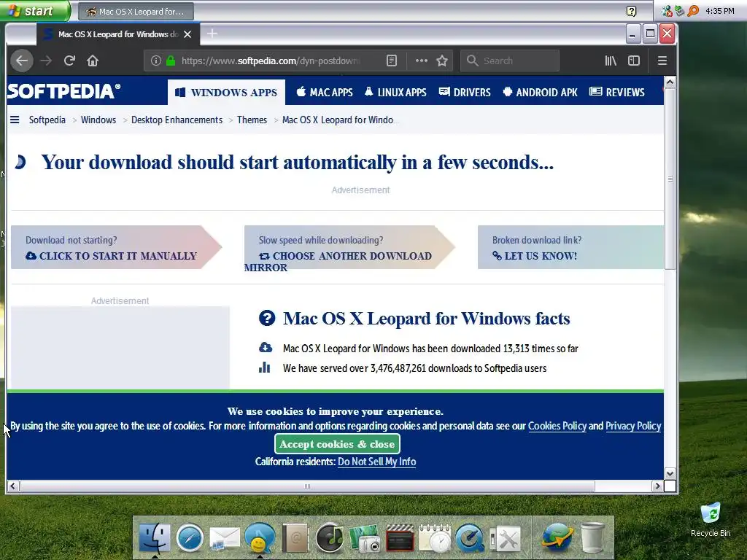This screenshot has width=747, height=560.
Task: Accept cookies & close
Action: click(x=337, y=444)
